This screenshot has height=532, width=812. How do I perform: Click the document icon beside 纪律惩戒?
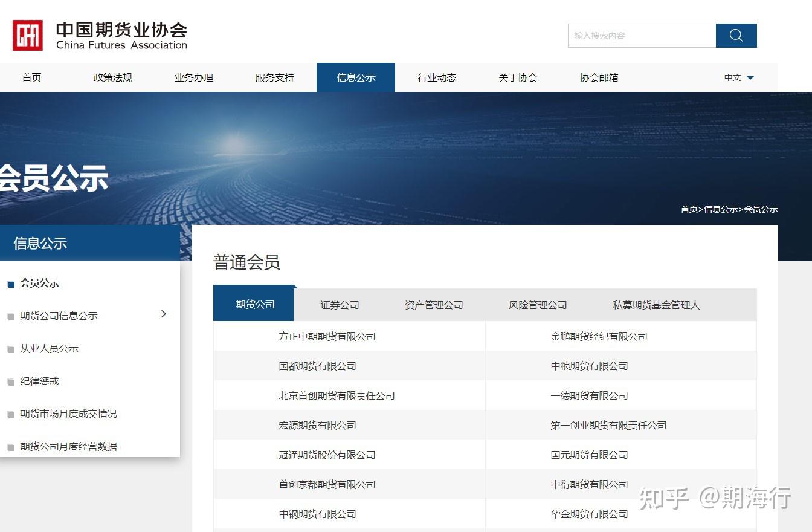[10, 381]
